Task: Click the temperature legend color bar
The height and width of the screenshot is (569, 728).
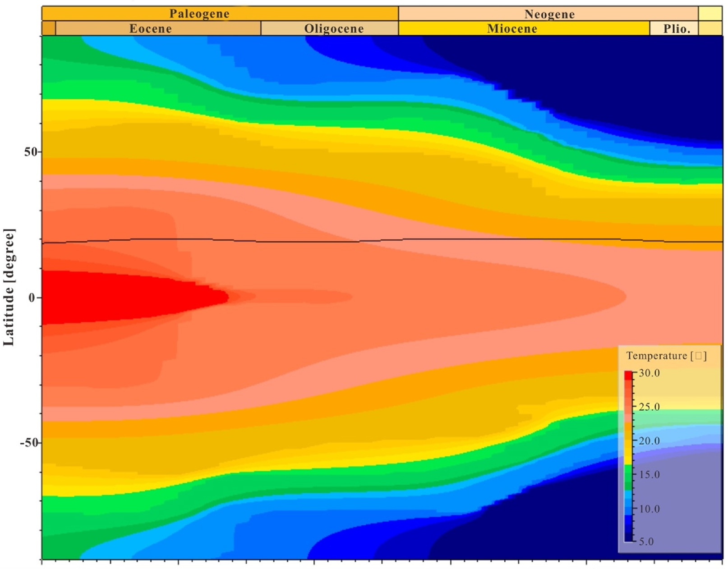Action: 628,455
